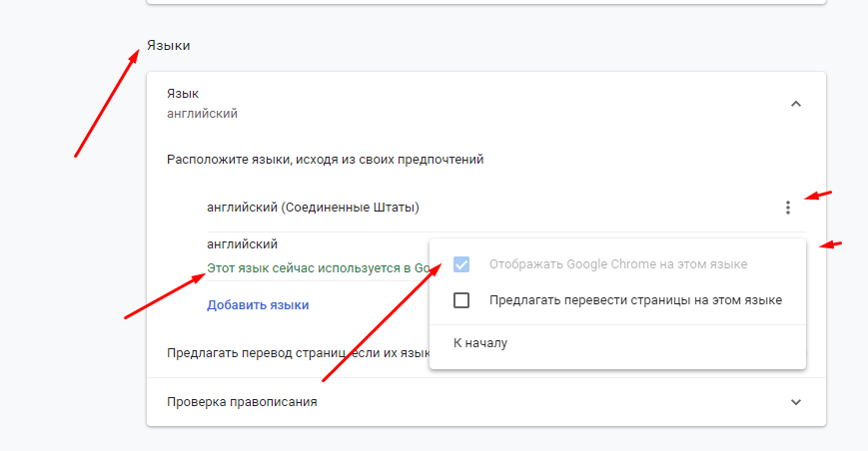The width and height of the screenshot is (868, 451).
Task: Click menu label Предлагать перевести страницы на этом языке
Action: point(635,299)
